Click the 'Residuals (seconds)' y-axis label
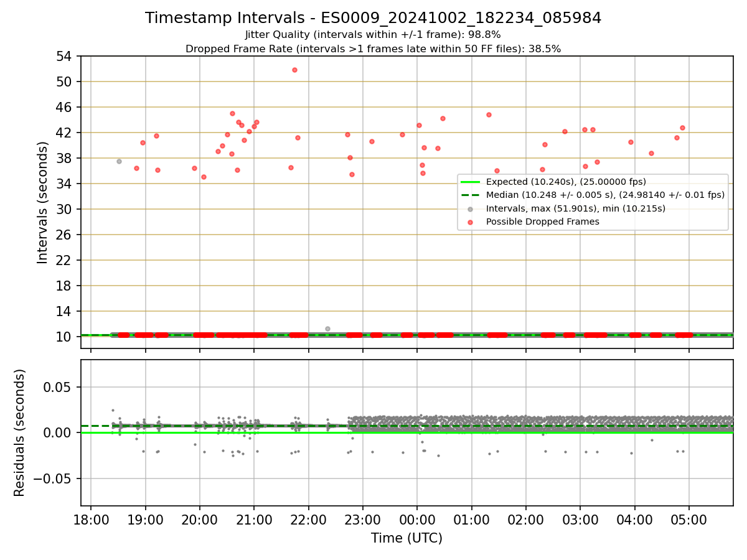The width and height of the screenshot is (747, 560). (20, 432)
